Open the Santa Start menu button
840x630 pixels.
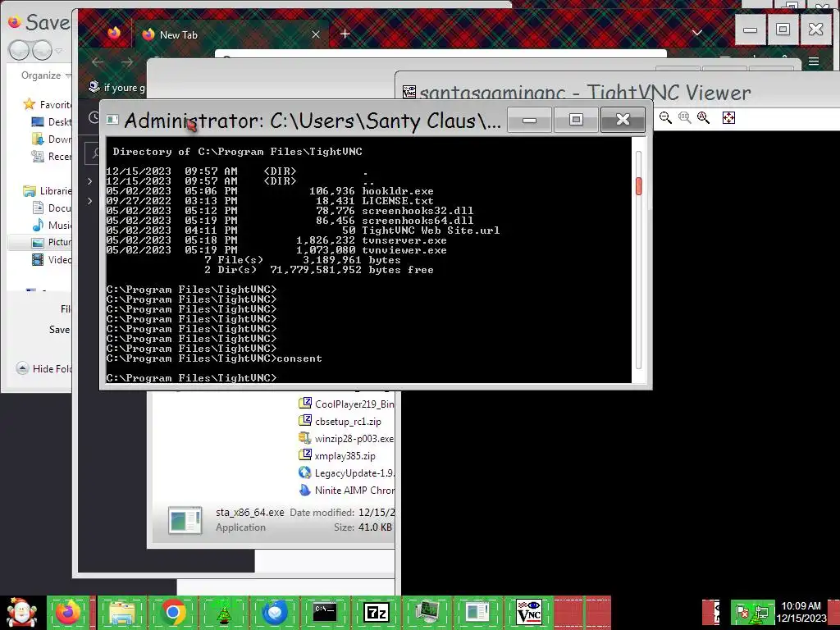coord(22,613)
